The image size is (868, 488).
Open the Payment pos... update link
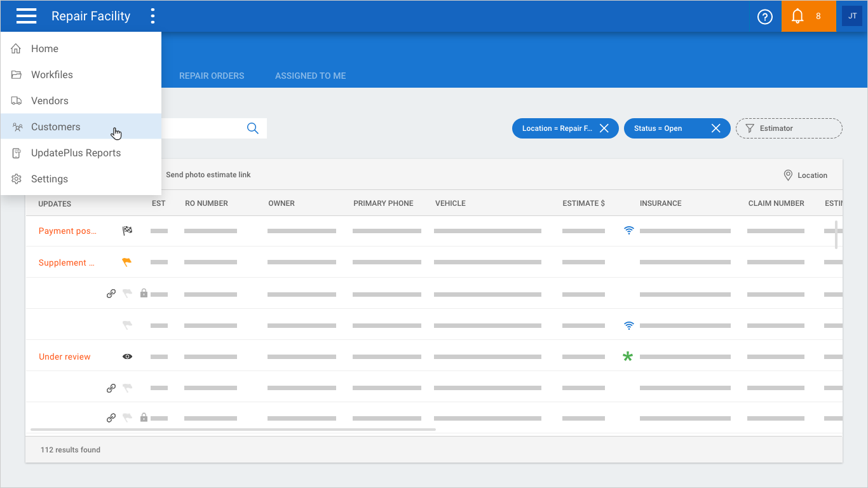[x=67, y=231]
